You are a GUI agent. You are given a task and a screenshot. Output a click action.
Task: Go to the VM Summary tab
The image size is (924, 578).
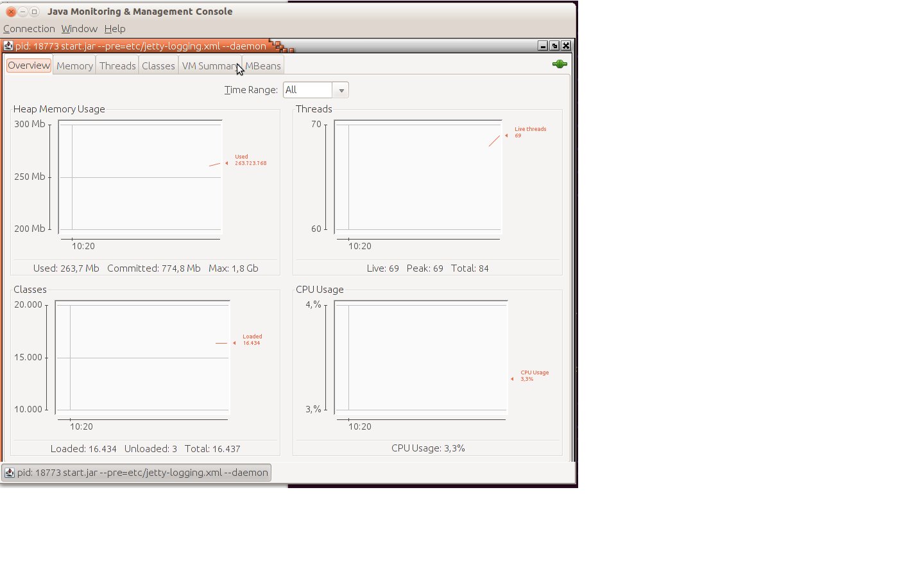(210, 66)
